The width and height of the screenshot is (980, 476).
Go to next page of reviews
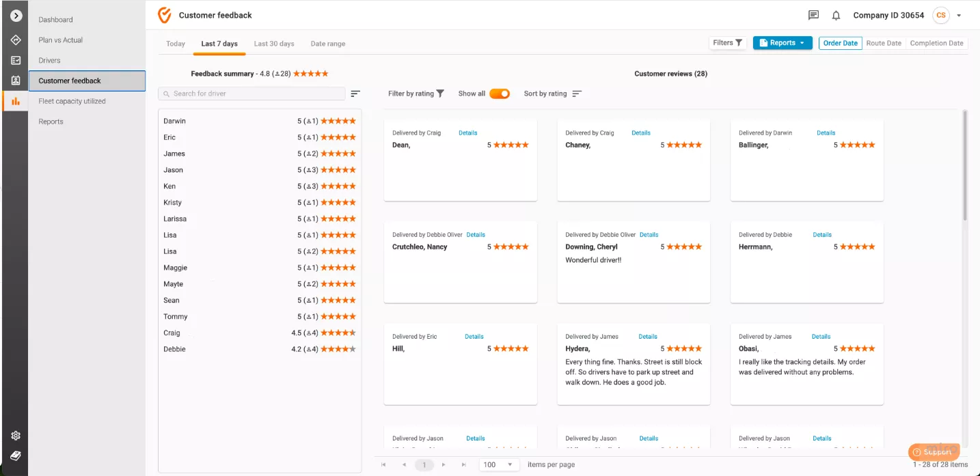click(x=444, y=464)
